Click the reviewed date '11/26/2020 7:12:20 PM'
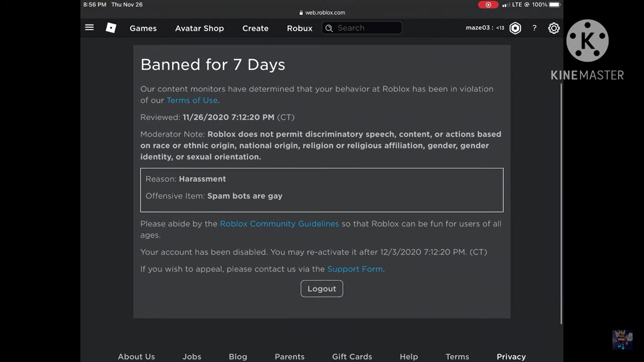The width and height of the screenshot is (644, 362). 228,117
